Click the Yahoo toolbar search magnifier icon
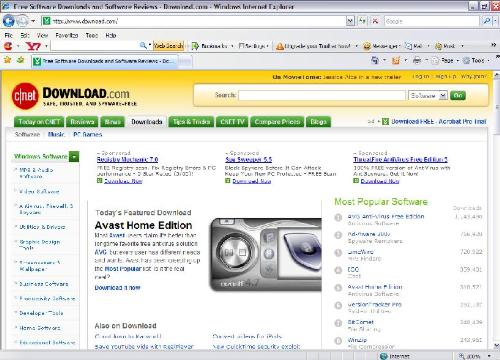This screenshot has width=500, height=360. point(143,45)
